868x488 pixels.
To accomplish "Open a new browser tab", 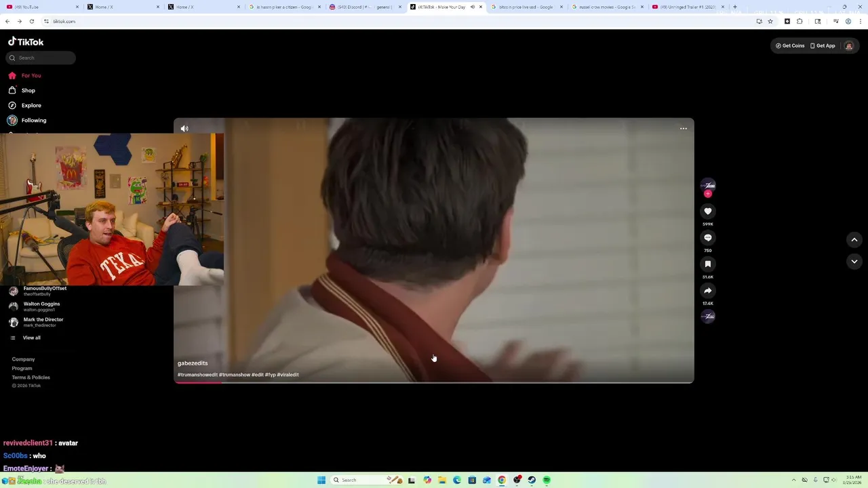I will click(735, 7).
